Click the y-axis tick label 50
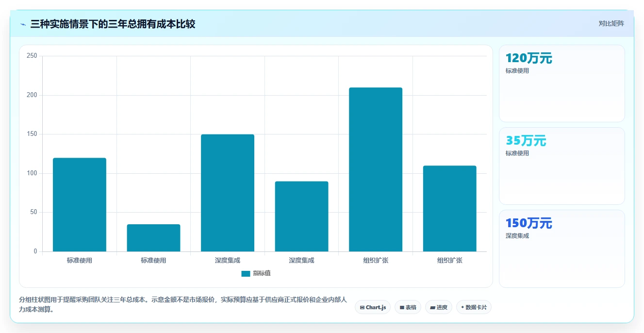 click(33, 212)
